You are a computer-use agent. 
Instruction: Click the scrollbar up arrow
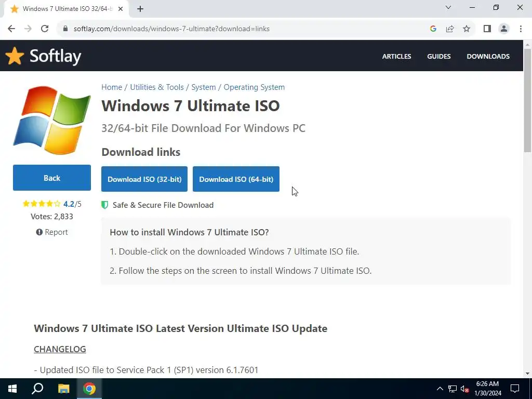coord(528,45)
